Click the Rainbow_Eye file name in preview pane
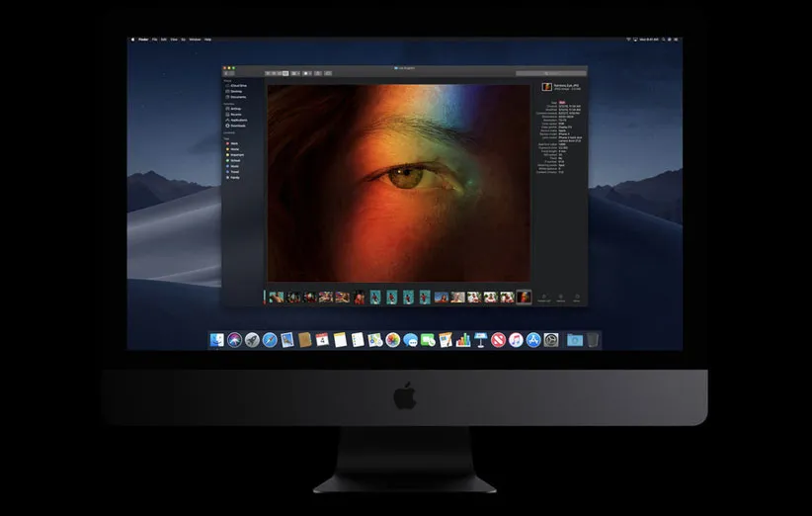Screen dimensions: 812x516 point(567,85)
